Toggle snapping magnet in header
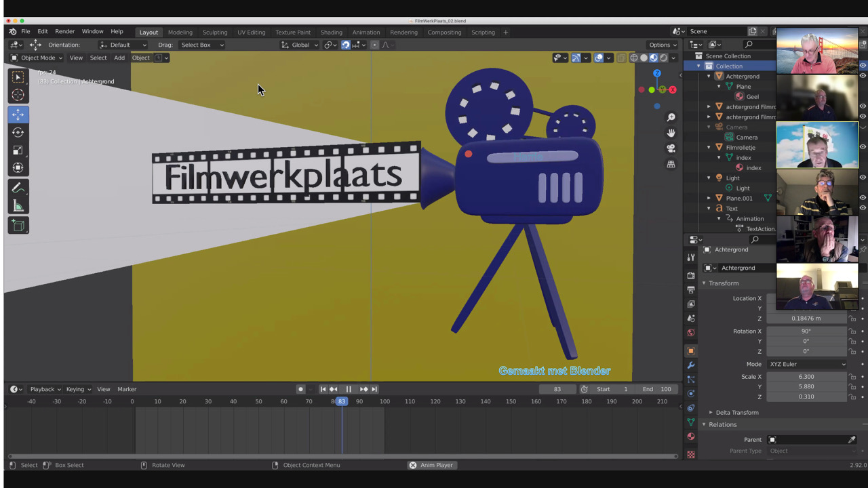Screen dimensions: 868x488 click(345, 45)
